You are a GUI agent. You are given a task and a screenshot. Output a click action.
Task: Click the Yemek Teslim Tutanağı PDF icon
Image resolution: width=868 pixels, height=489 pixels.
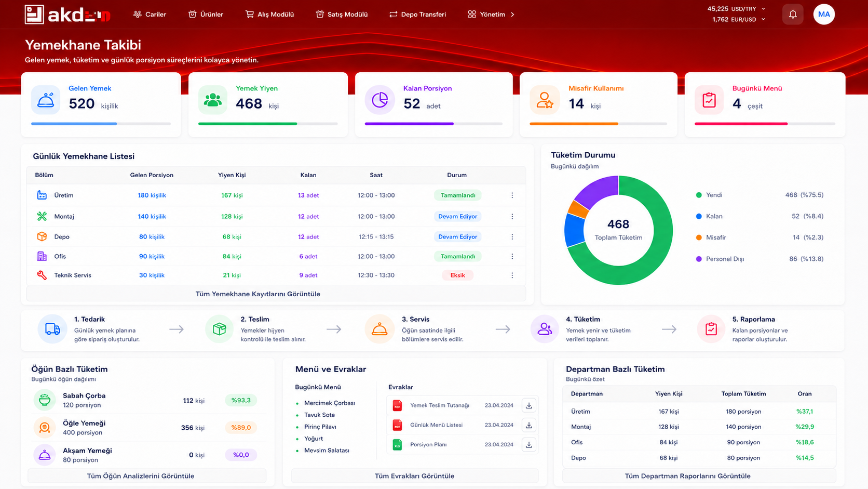click(x=397, y=405)
